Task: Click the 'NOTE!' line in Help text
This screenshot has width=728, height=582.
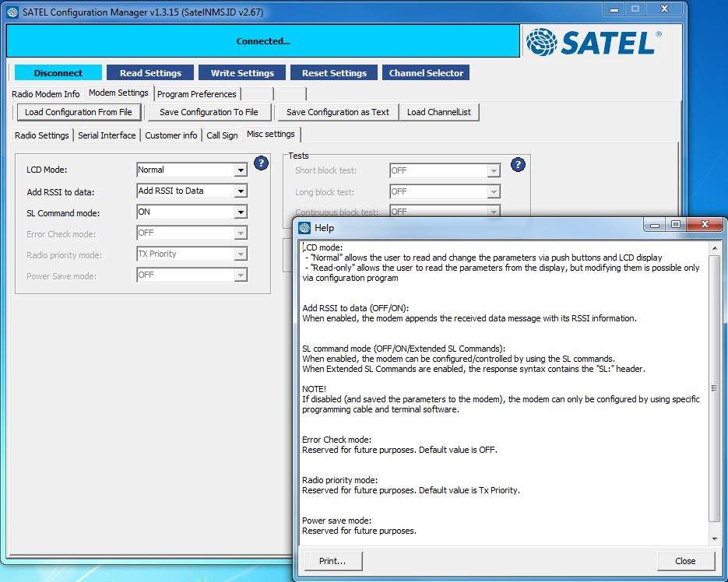Action: [x=315, y=389]
